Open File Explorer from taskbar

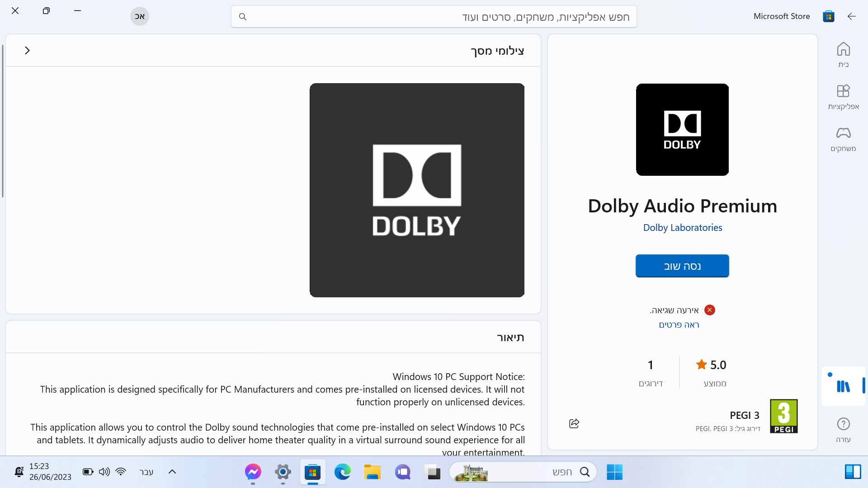click(373, 472)
